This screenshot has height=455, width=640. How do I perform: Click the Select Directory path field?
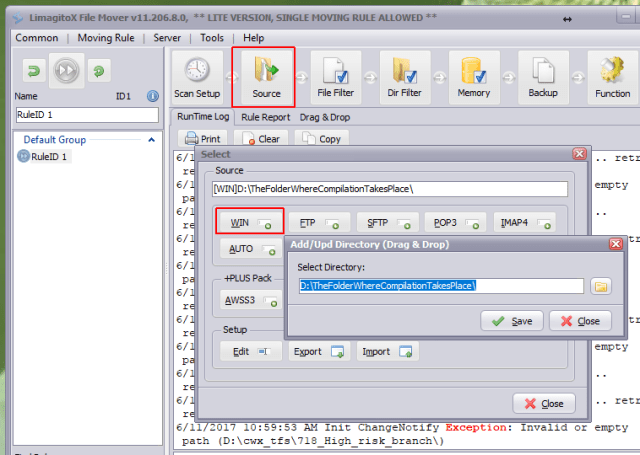click(x=440, y=286)
